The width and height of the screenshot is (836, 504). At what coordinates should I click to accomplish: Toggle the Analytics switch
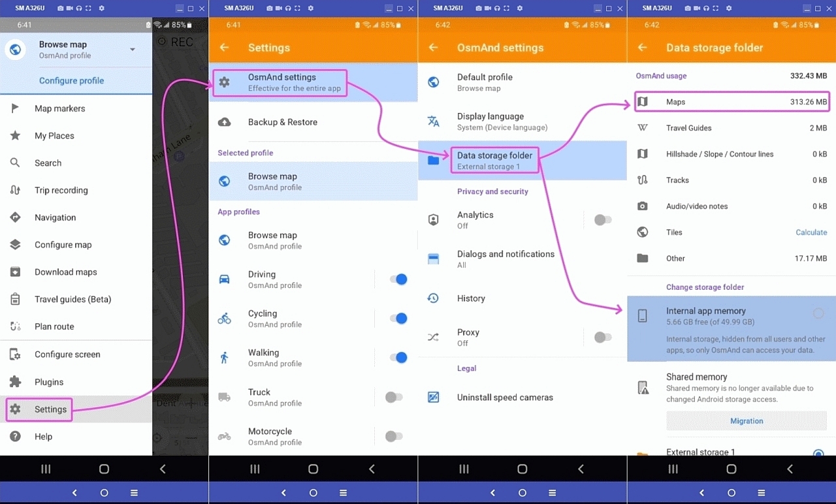pyautogui.click(x=603, y=220)
